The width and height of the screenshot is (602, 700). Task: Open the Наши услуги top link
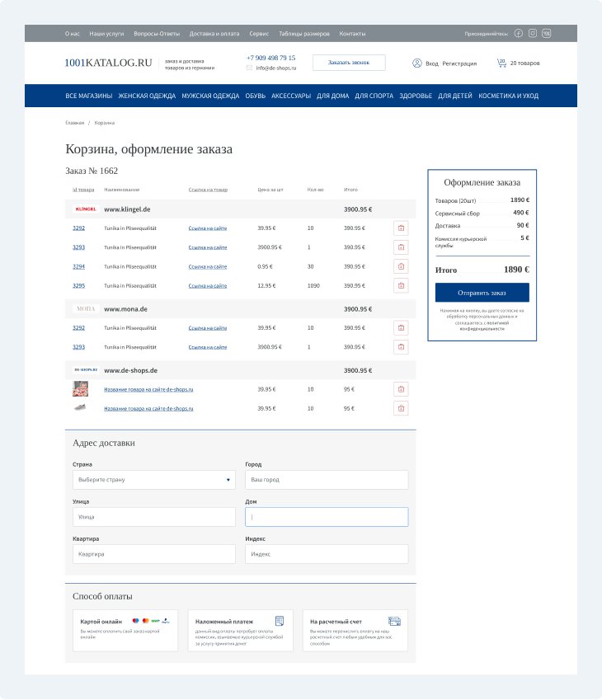(106, 34)
